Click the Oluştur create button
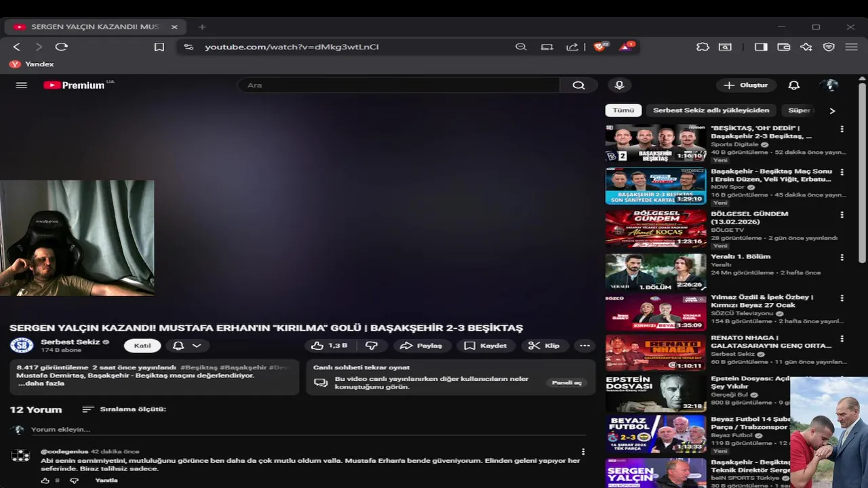868x488 pixels. pos(746,85)
